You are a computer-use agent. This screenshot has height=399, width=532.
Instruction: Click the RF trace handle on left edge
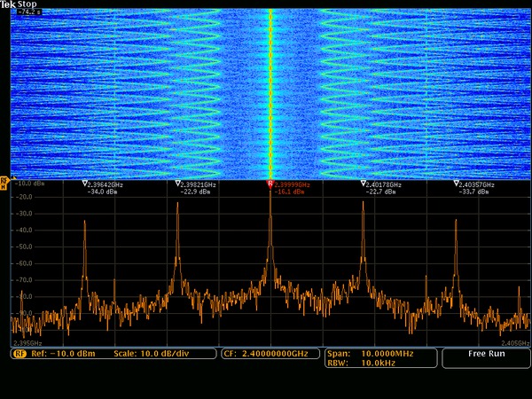point(4,184)
